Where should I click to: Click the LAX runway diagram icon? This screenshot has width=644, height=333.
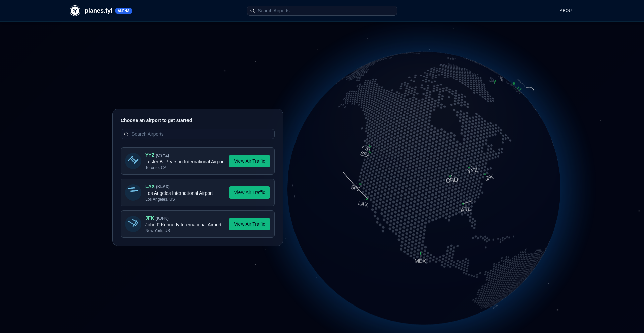tap(133, 192)
